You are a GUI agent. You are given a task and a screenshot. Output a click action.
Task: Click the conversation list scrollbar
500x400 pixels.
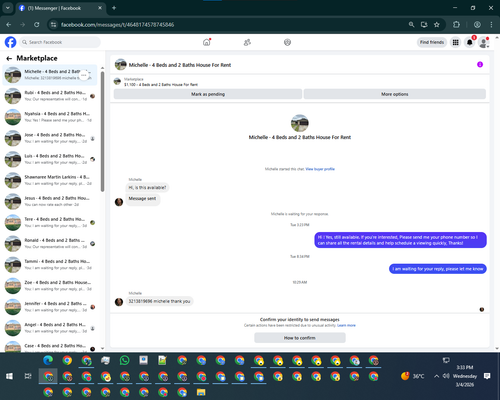pyautogui.click(x=102, y=132)
